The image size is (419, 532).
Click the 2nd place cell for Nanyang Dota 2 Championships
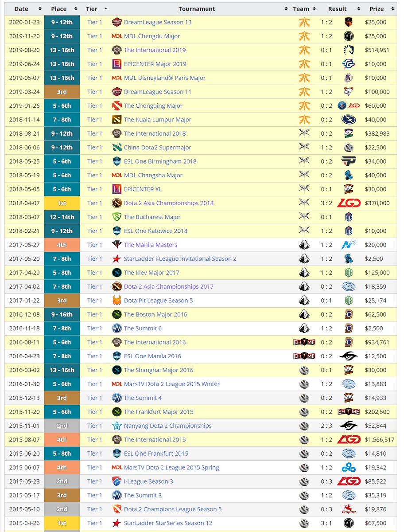[x=62, y=426]
